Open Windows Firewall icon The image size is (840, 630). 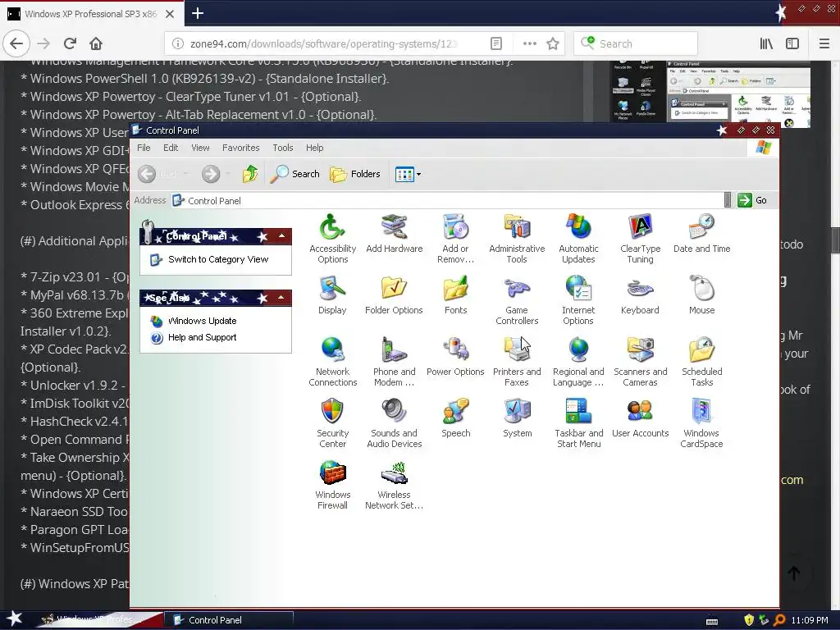click(x=332, y=485)
